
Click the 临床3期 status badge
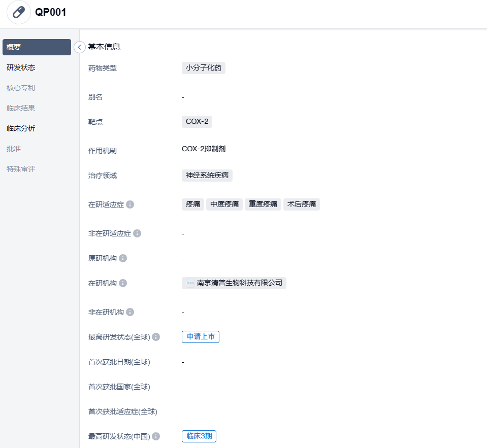coord(199,436)
